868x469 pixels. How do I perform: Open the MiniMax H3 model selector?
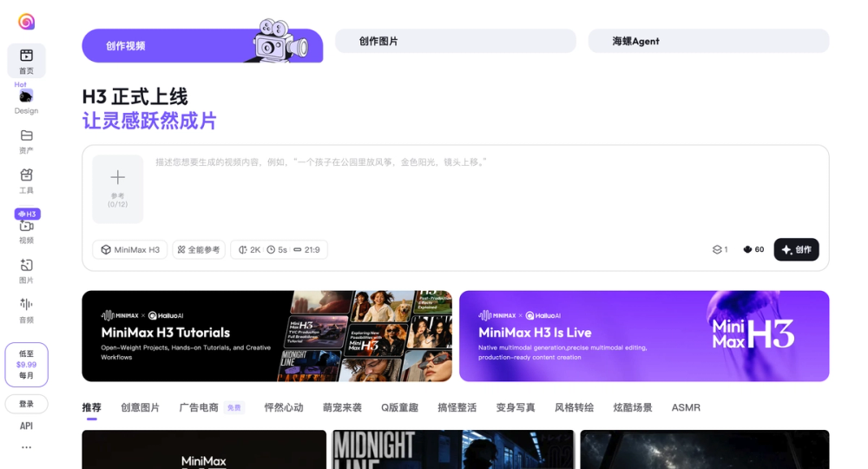click(130, 250)
